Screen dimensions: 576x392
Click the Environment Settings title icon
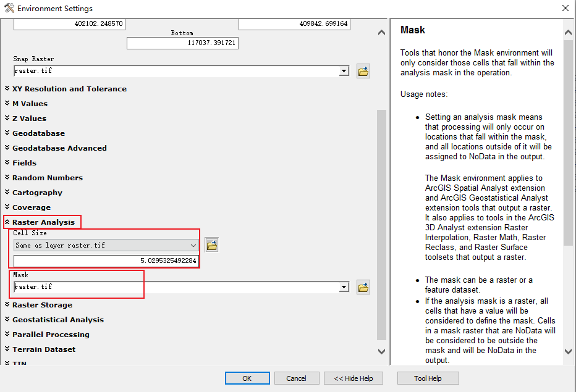point(9,8)
